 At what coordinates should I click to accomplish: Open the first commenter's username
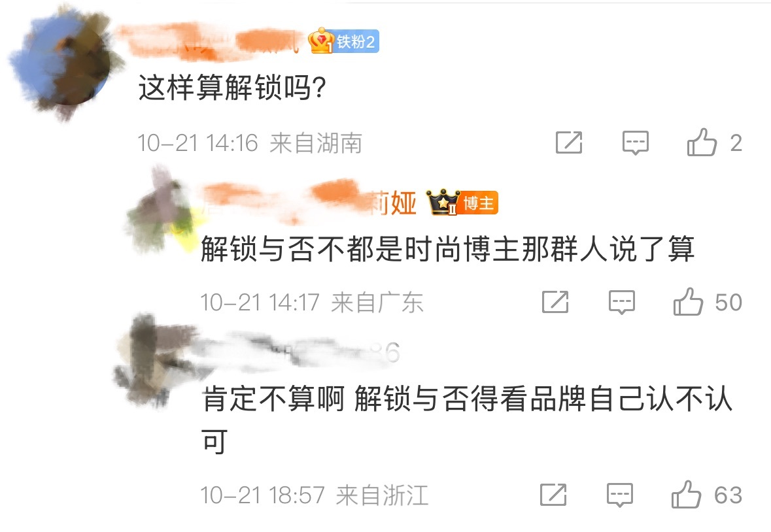click(x=209, y=42)
